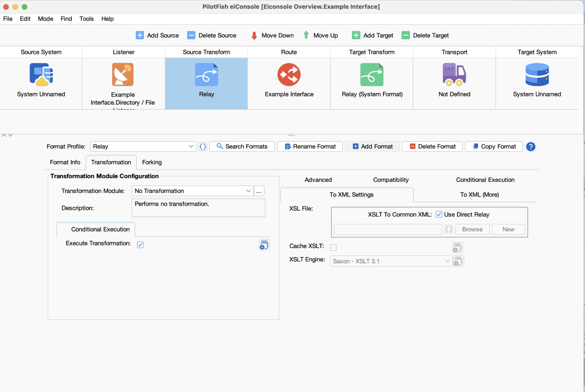The image size is (585, 392).
Task: Open the blue help question mark icon
Action: (x=531, y=147)
